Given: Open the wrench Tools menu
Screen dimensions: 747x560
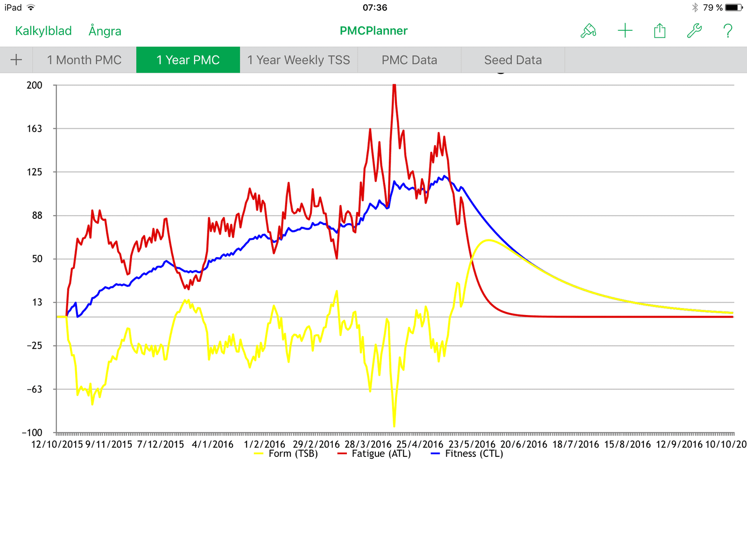Looking at the screenshot, I should [694, 31].
